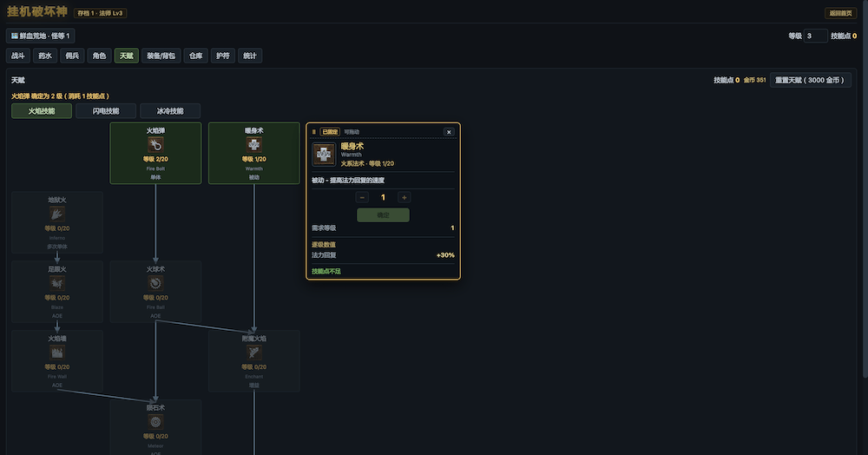This screenshot has height=455, width=868.
Task: Open the 药水 potions tab
Action: pyautogui.click(x=45, y=56)
